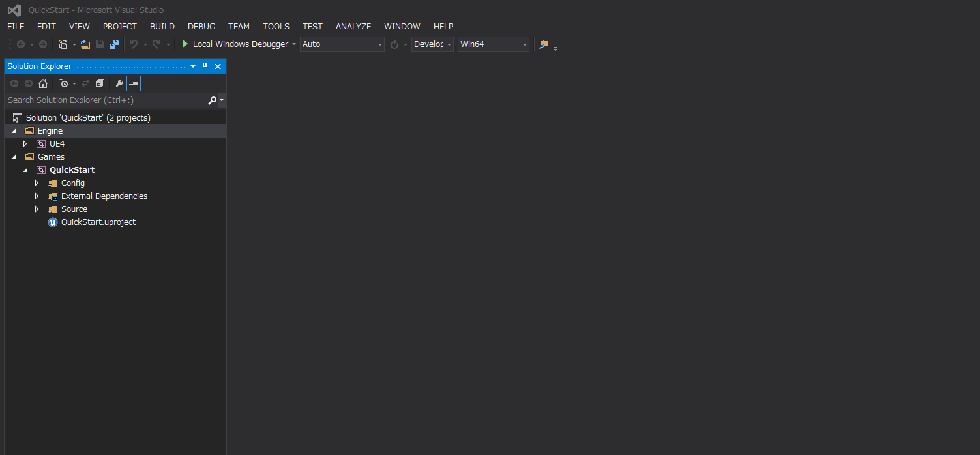Open the Auto debug type combo box
Screen dimensions: 980x455
pos(342,44)
